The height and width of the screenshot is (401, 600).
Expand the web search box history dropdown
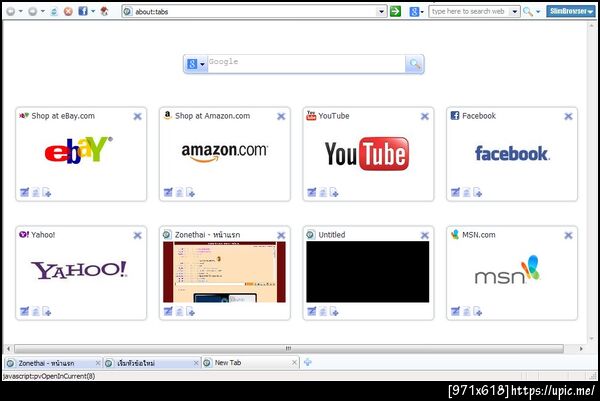point(515,11)
